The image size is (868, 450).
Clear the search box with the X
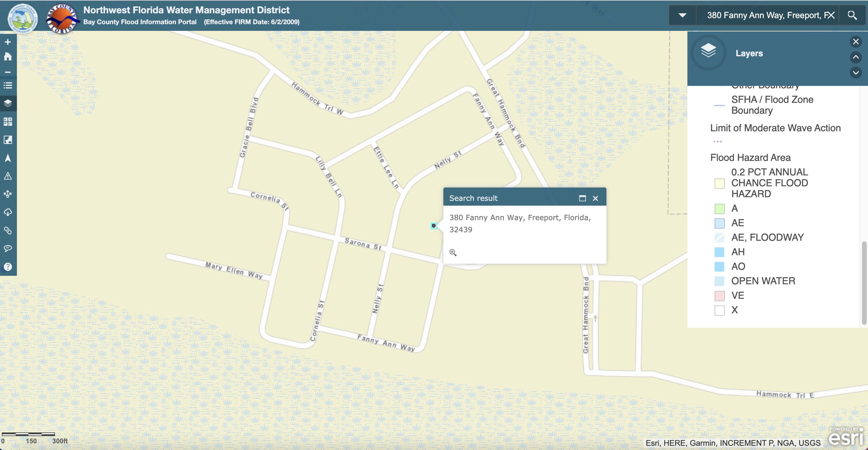pyautogui.click(x=831, y=15)
